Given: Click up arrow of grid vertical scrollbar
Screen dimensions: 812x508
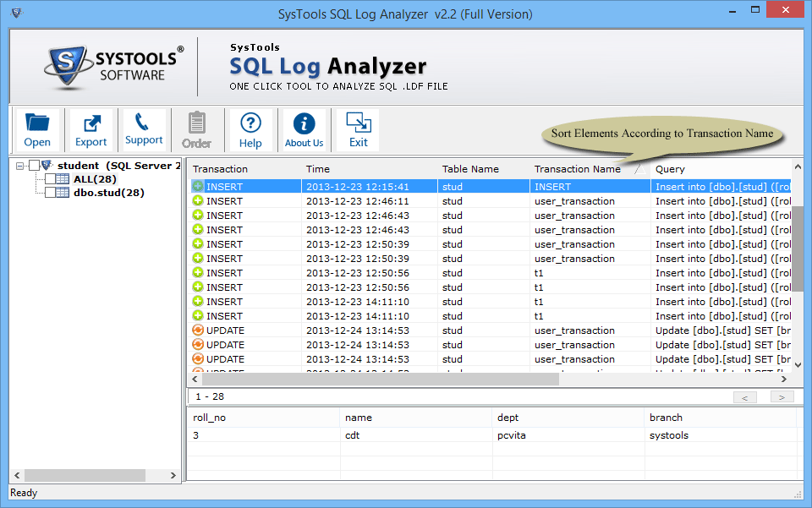Looking at the screenshot, I should tap(798, 167).
